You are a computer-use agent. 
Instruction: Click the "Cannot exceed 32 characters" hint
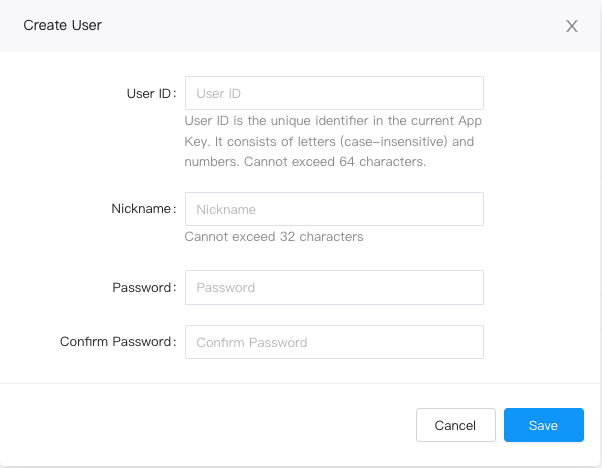pyautogui.click(x=274, y=237)
